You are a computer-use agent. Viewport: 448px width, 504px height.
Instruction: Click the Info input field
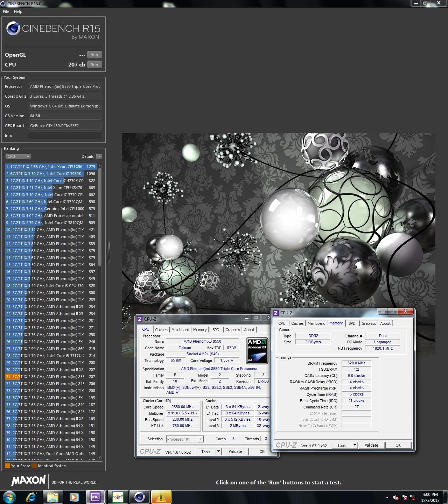pyautogui.click(x=65, y=135)
